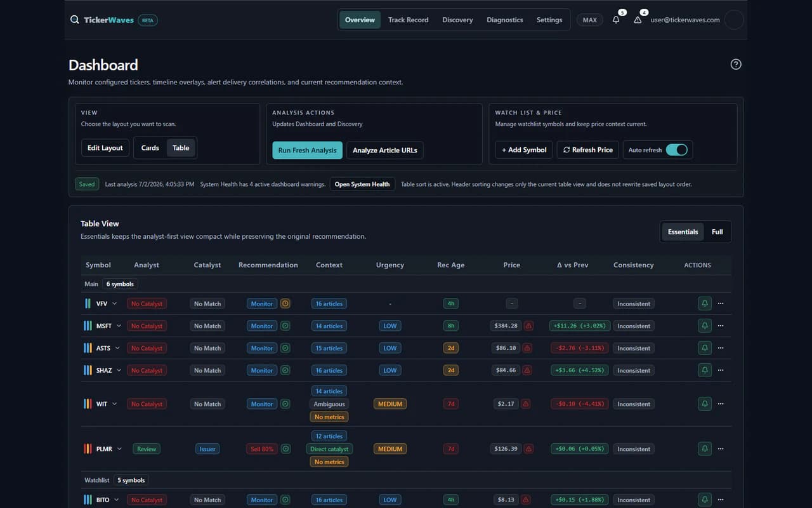Click the alert bell for PLMR row
The height and width of the screenshot is (508, 812).
(705, 449)
